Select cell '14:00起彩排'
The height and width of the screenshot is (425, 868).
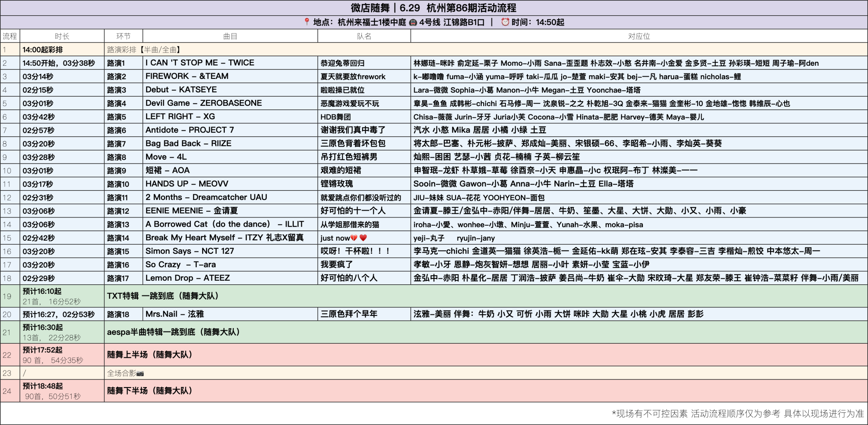click(62, 49)
